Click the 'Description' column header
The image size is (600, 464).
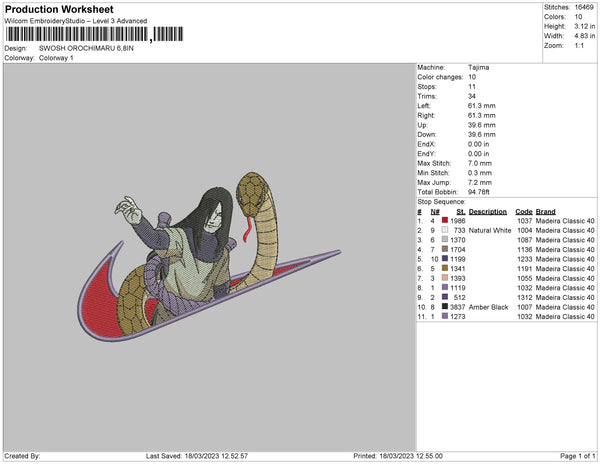488,212
